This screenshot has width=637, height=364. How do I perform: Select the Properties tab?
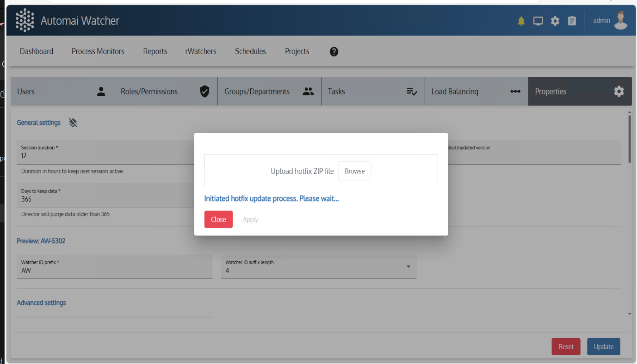point(580,92)
